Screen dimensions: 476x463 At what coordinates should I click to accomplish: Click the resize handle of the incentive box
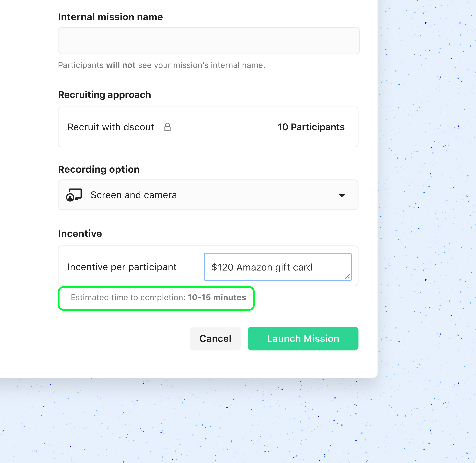click(x=347, y=276)
